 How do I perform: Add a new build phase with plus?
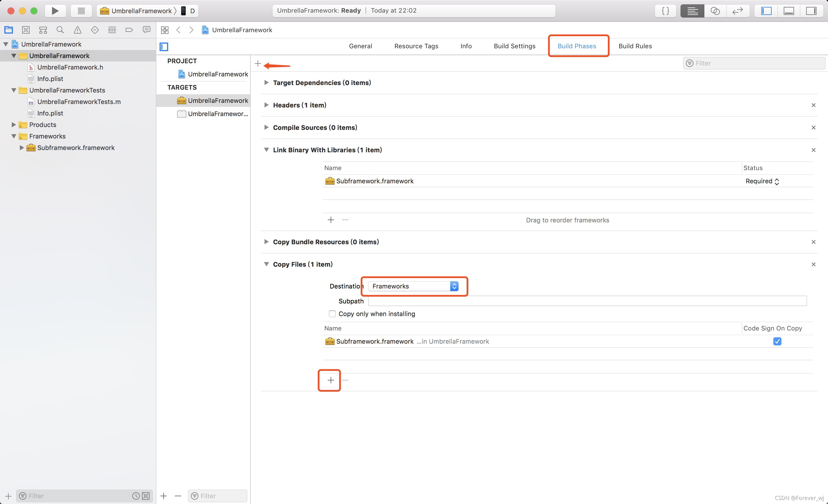coord(258,64)
